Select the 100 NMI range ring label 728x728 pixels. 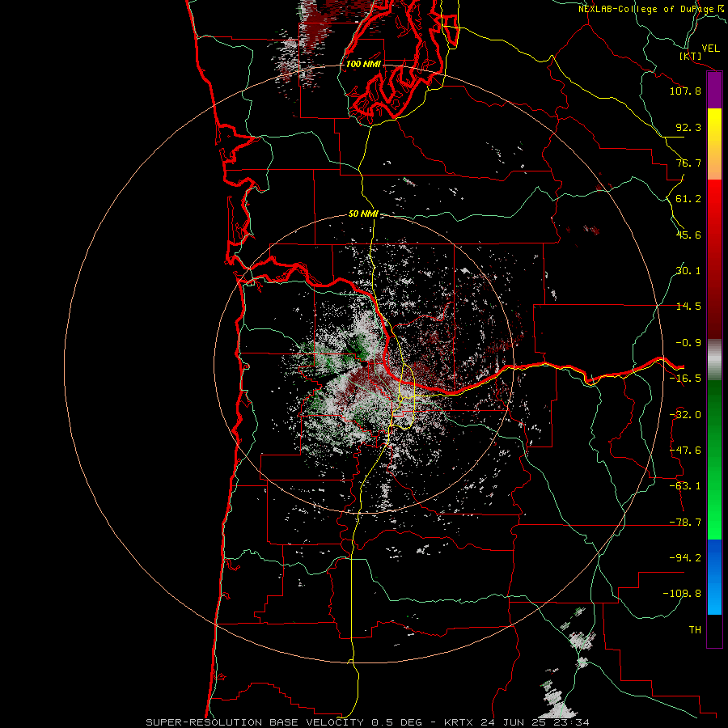[x=363, y=64]
